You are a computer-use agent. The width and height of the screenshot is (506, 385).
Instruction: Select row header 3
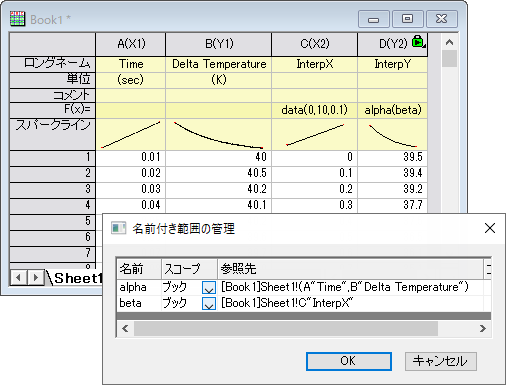pos(53,190)
